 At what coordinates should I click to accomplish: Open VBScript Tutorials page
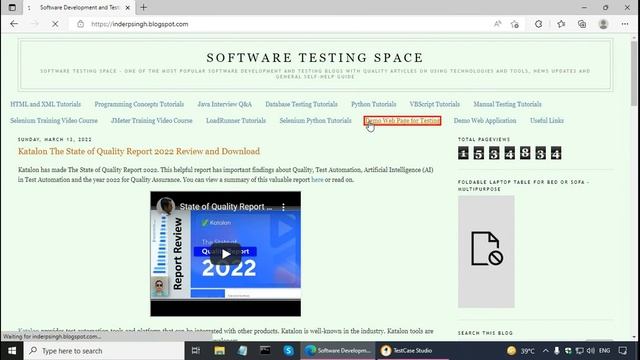[435, 104]
